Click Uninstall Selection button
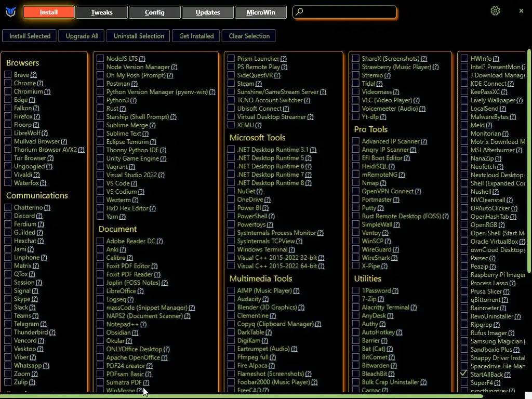532x399 pixels. point(139,36)
